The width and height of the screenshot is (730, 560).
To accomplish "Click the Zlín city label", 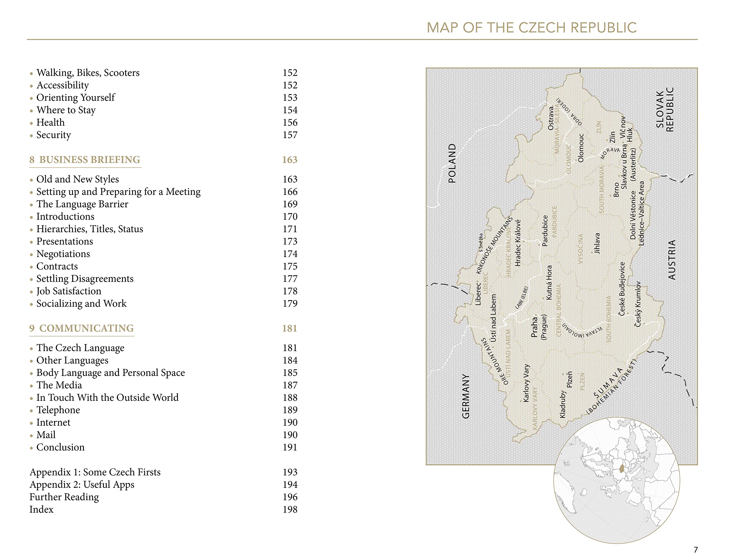I will [x=612, y=137].
